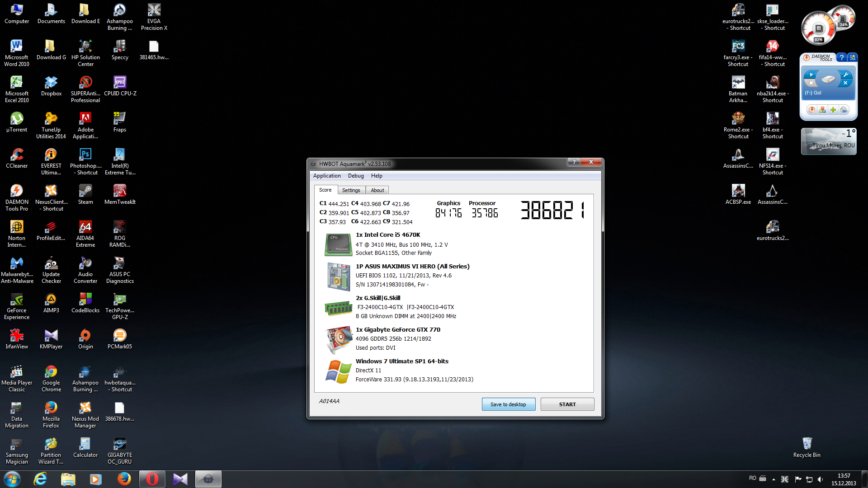Click the Graphics score 84176
868x488 pixels.
448,213
